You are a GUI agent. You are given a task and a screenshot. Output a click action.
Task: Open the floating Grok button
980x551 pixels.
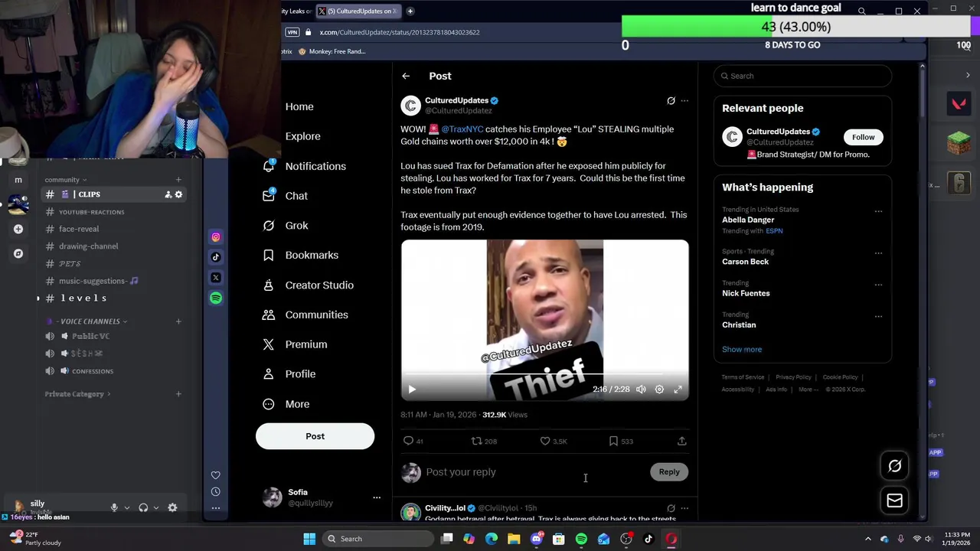894,466
